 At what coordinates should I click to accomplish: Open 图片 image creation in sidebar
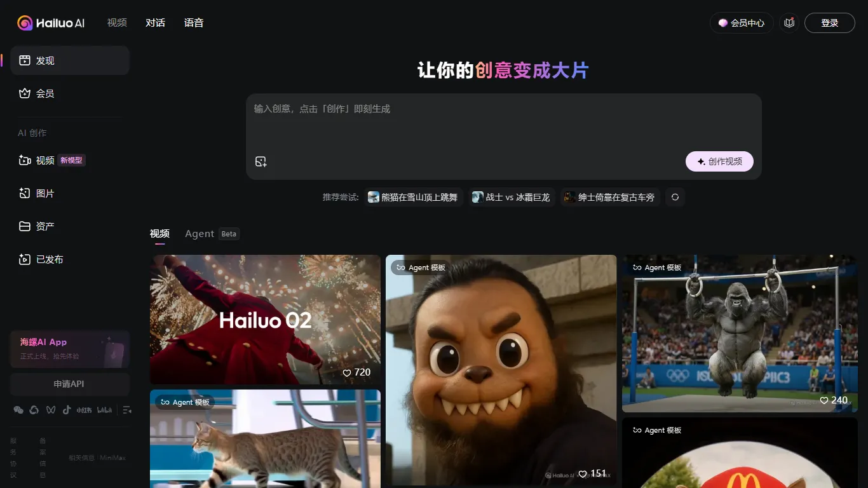[44, 193]
